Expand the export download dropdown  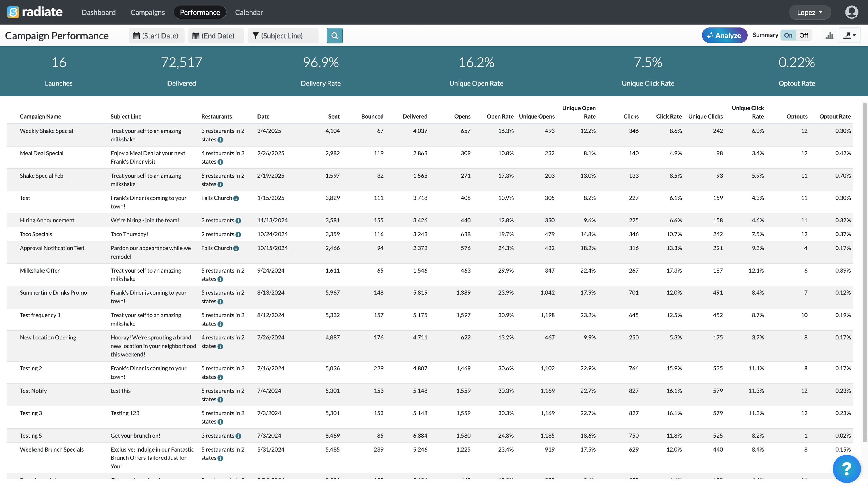(849, 35)
